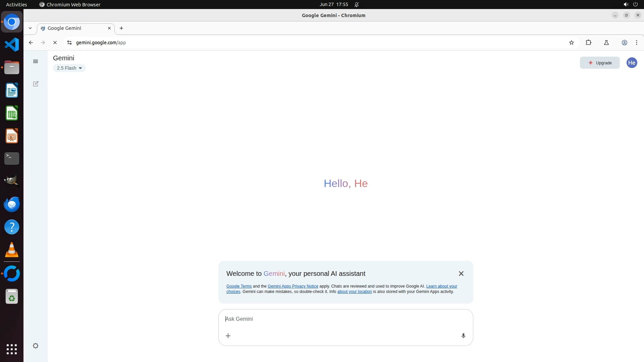Toggle the notifications bell in top bar
The height and width of the screenshot is (362, 644).
[x=357, y=4]
